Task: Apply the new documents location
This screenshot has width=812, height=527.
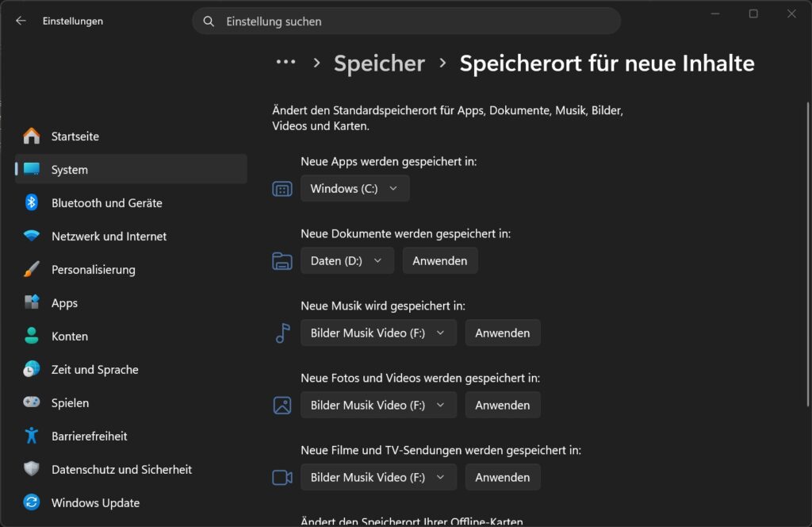Action: (439, 260)
